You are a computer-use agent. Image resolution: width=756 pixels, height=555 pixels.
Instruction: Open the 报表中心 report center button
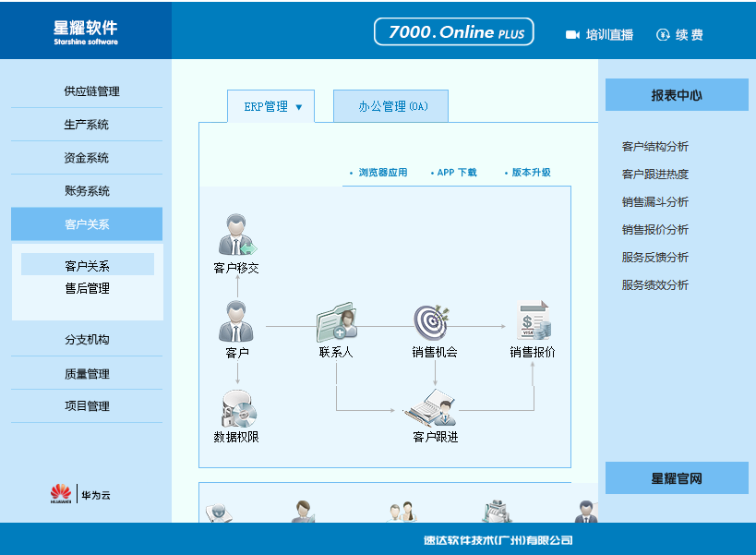coord(677,95)
